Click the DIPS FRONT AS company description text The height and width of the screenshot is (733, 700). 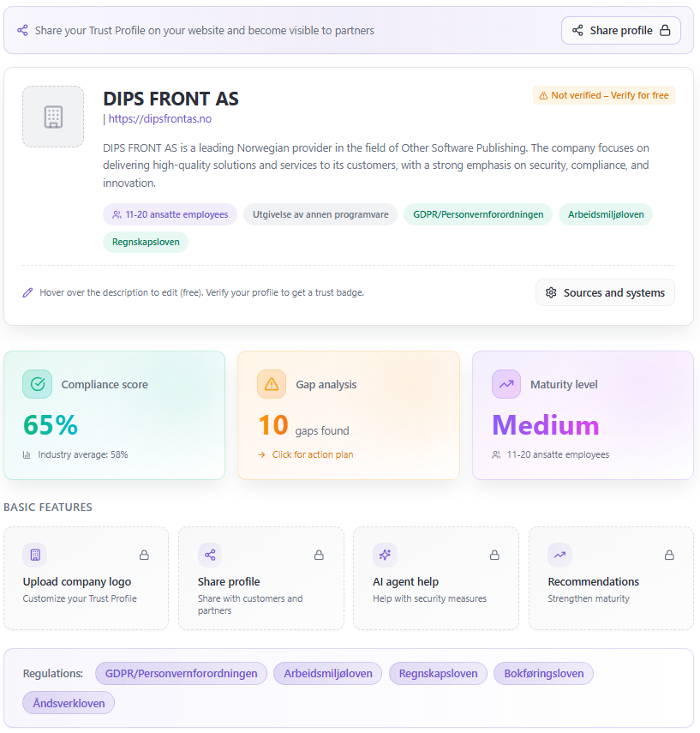click(x=375, y=165)
